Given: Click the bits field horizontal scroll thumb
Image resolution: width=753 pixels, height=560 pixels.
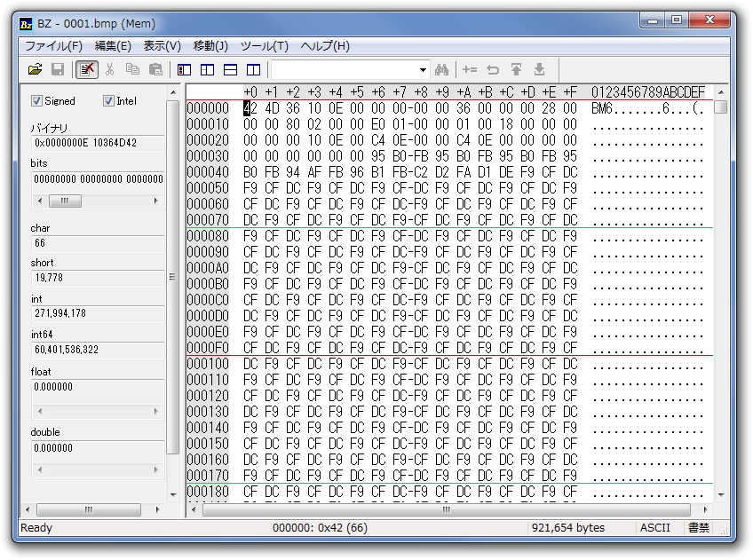Looking at the screenshot, I should (x=65, y=201).
